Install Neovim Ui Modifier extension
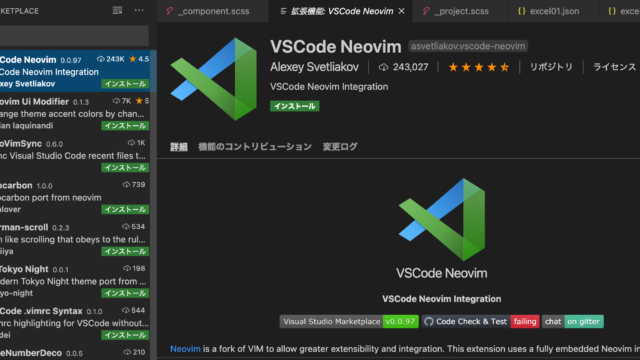The height and width of the screenshot is (360, 640). pyautogui.click(x=125, y=126)
